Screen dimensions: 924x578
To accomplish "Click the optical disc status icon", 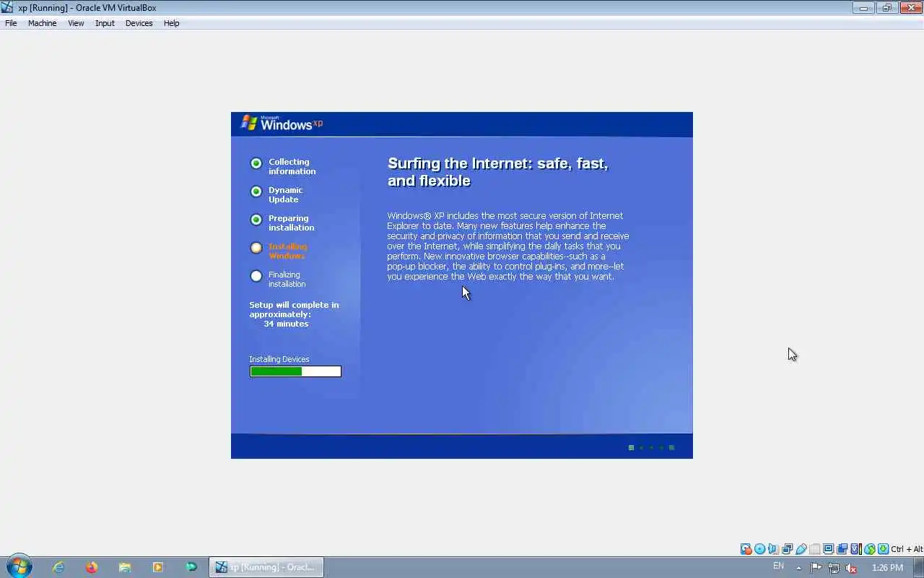I will 759,549.
